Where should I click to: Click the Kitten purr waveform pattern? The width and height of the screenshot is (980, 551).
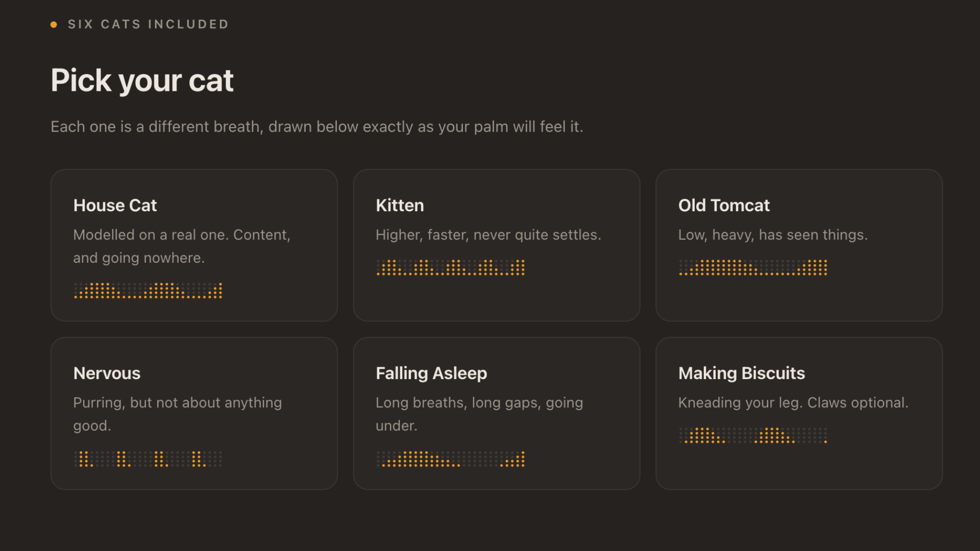coord(451,267)
